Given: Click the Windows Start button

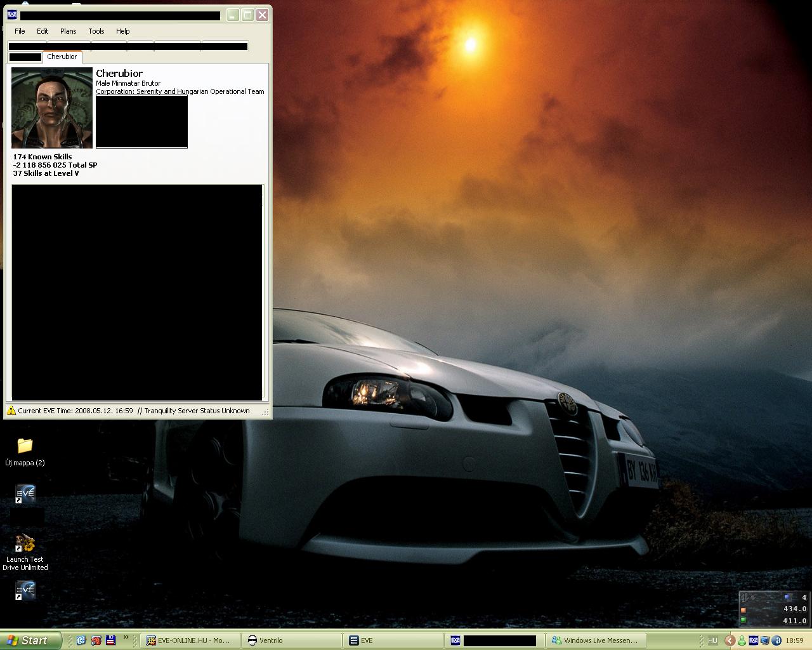Looking at the screenshot, I should [x=31, y=640].
